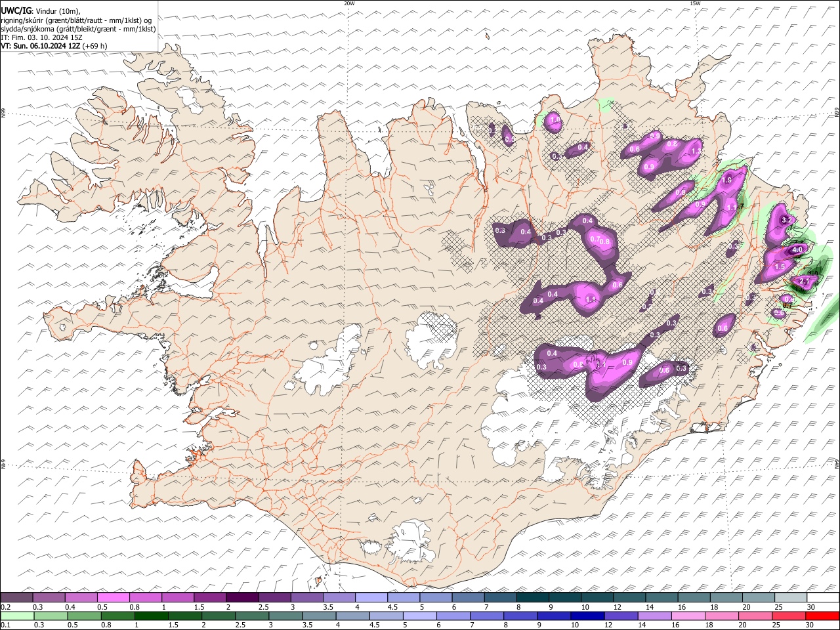This screenshot has width=840, height=630.
Task: Pick the deep blue legend swatch labeled 10
Action: [587, 616]
